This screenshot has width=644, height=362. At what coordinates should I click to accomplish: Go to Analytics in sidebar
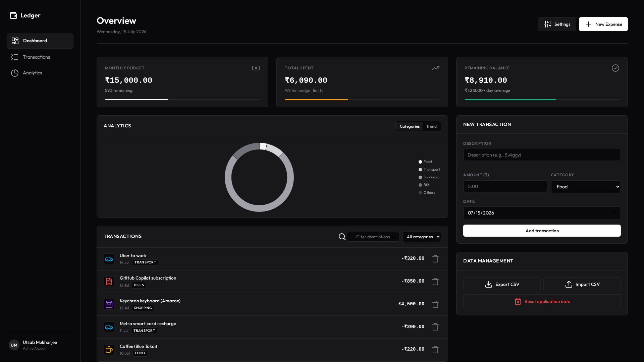(40, 73)
